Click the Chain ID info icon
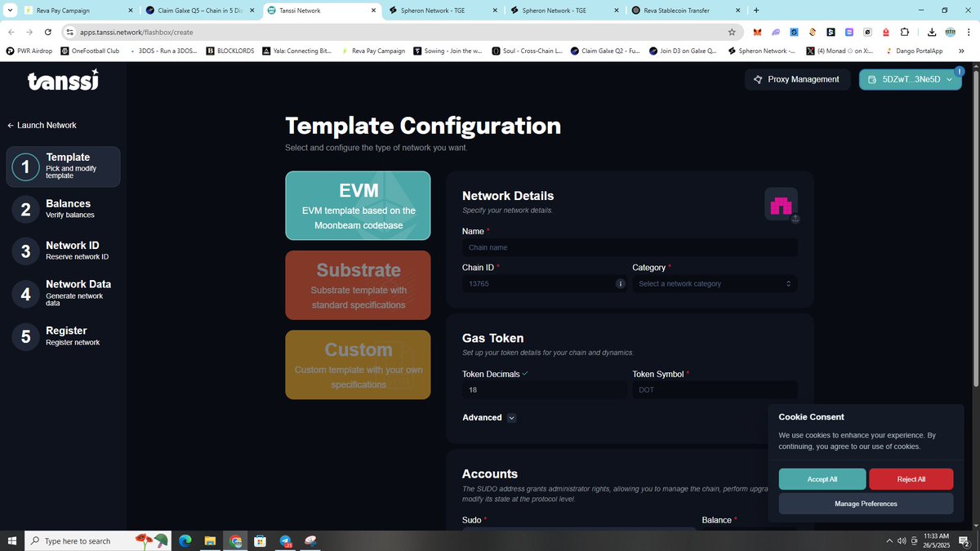The height and width of the screenshot is (551, 980). coord(620,284)
